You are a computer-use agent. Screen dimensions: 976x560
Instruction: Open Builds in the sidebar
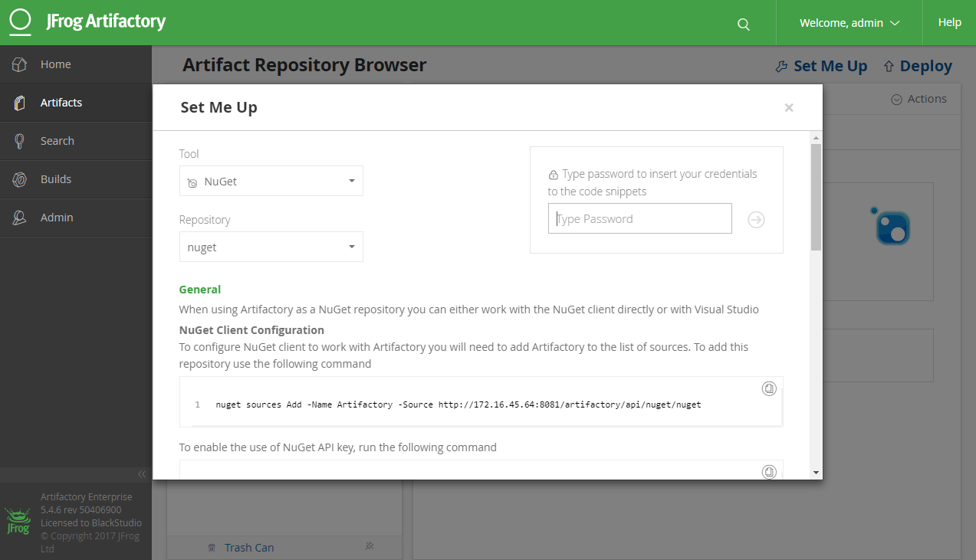(55, 179)
